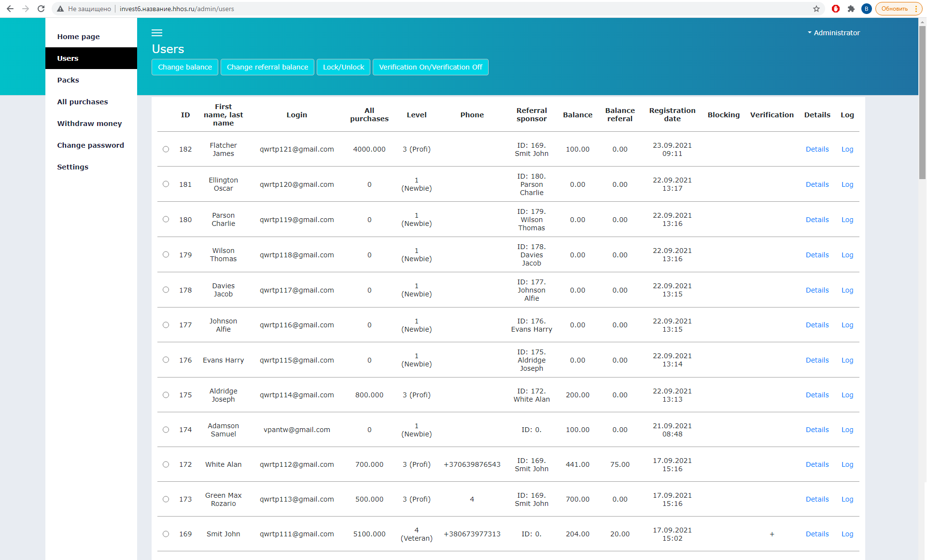The width and height of the screenshot is (927, 560).
Task: Select radio button for Smit John row
Action: 166,534
